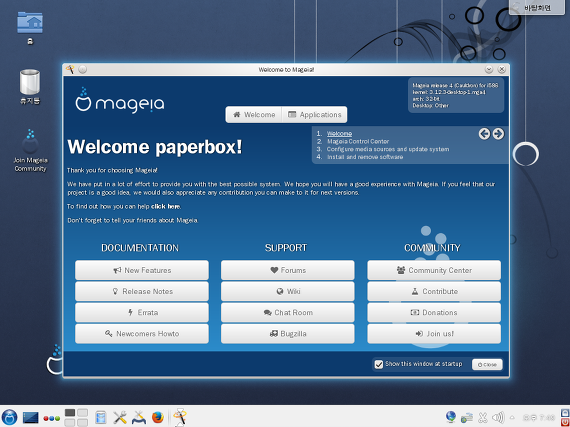Launch the wrench-and-screwdriver control center icon

coord(120,418)
